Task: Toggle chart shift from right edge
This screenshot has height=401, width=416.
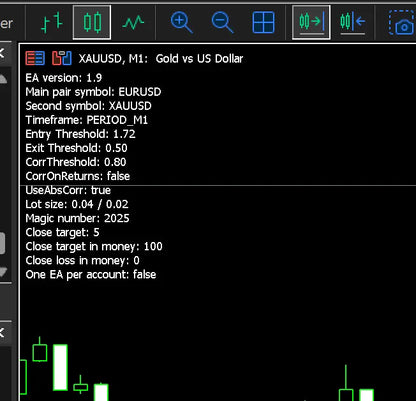Action: (353, 22)
